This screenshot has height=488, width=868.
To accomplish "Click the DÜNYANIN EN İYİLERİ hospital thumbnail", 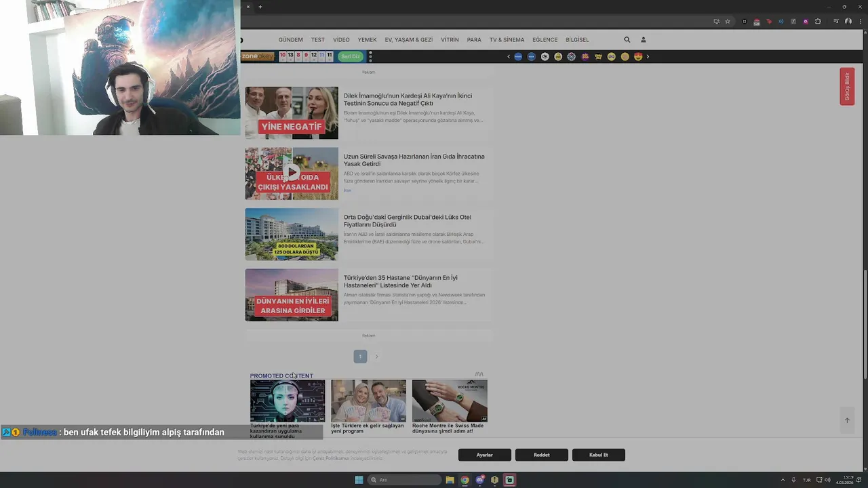I will pos(292,295).
